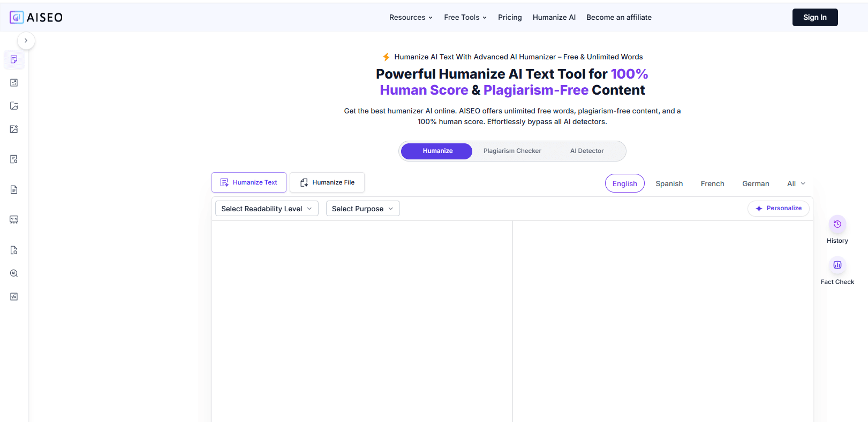Open the Fact Check icon

point(837,265)
